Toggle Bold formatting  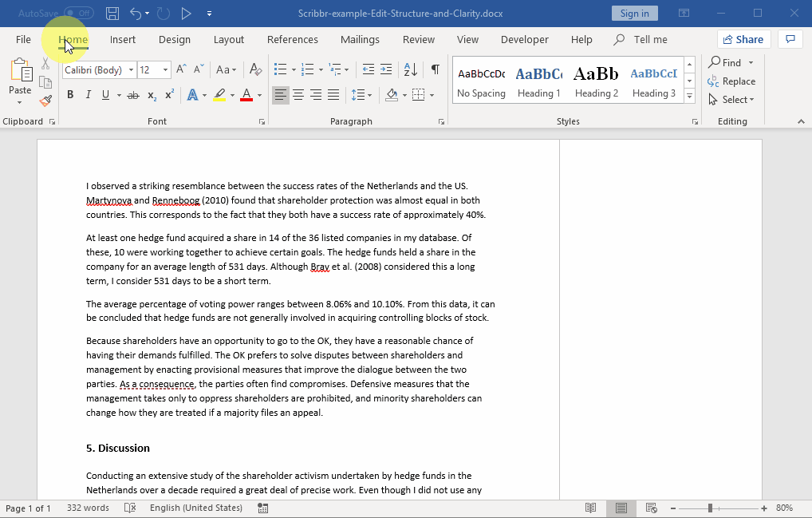coord(70,95)
